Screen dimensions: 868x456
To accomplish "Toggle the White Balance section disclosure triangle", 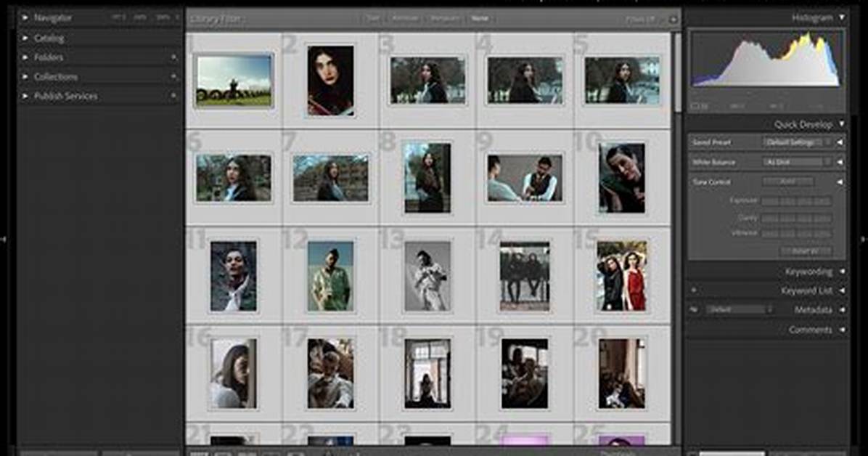I will (840, 162).
